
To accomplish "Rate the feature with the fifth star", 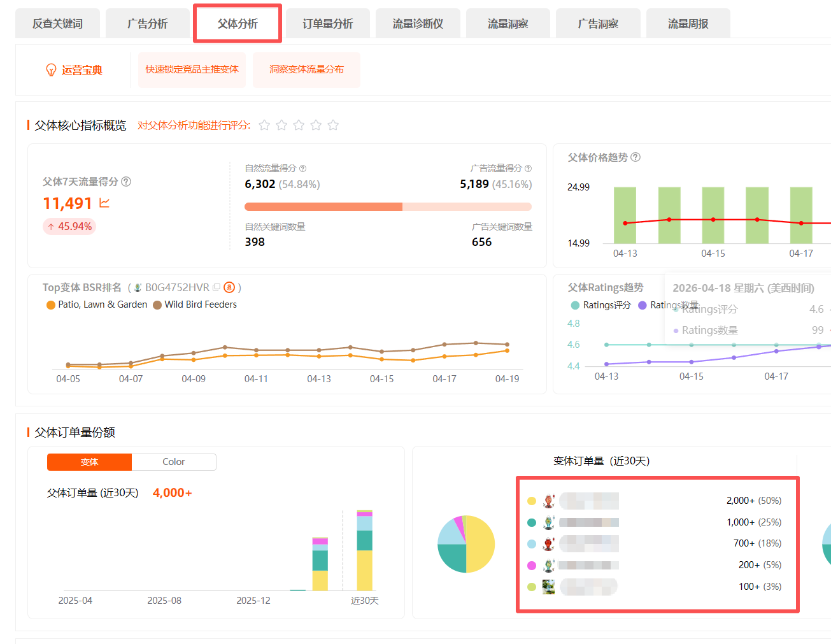I will click(333, 125).
